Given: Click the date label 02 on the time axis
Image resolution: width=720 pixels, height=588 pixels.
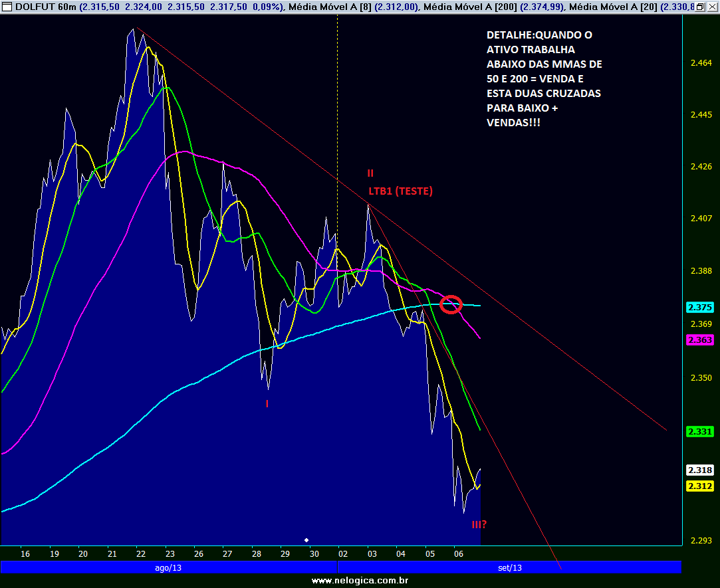Looking at the screenshot, I should tap(343, 553).
